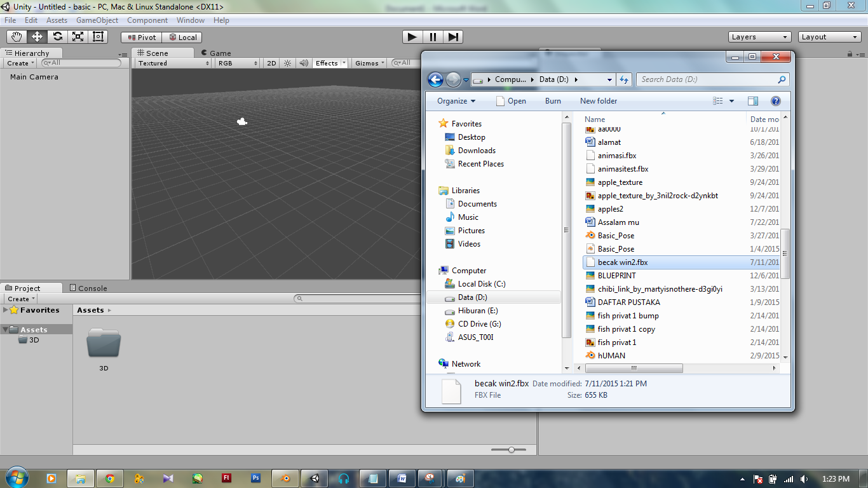The height and width of the screenshot is (488, 868).
Task: Select the Scale tool
Action: (x=78, y=36)
